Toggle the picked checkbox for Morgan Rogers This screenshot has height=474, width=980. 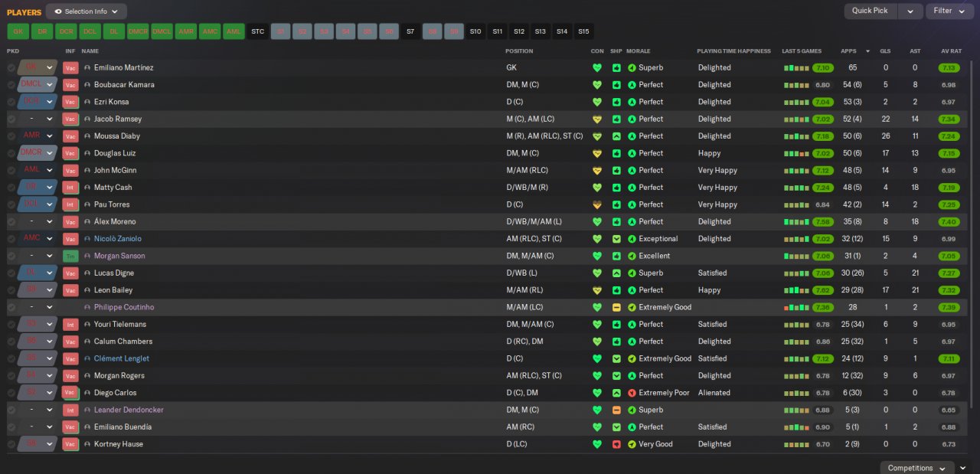[x=11, y=376]
